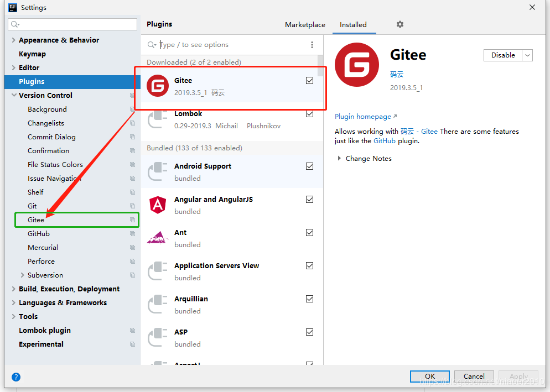Screen dimensions: 550x392
Task: Click the Cancel button
Action: point(474,376)
